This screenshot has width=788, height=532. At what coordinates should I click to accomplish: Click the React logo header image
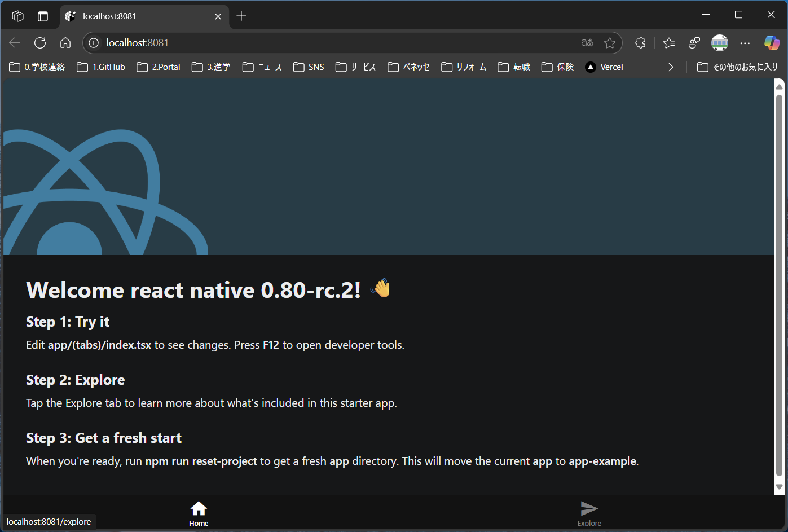click(106, 192)
